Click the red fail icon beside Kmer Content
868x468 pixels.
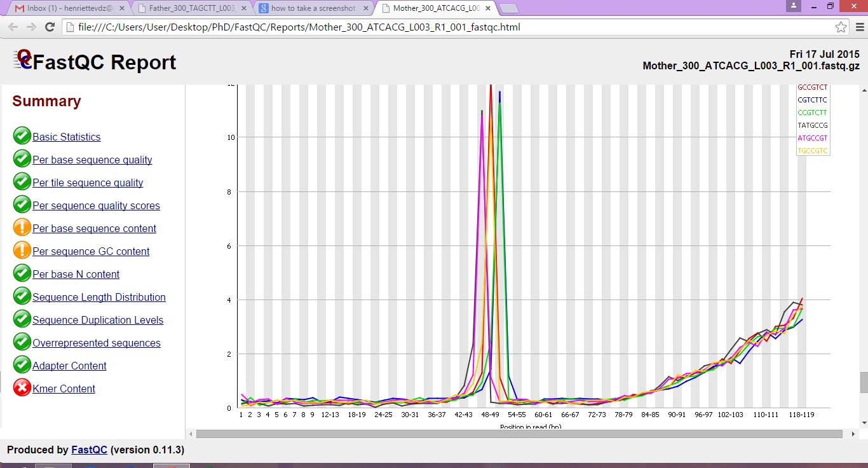tap(22, 388)
